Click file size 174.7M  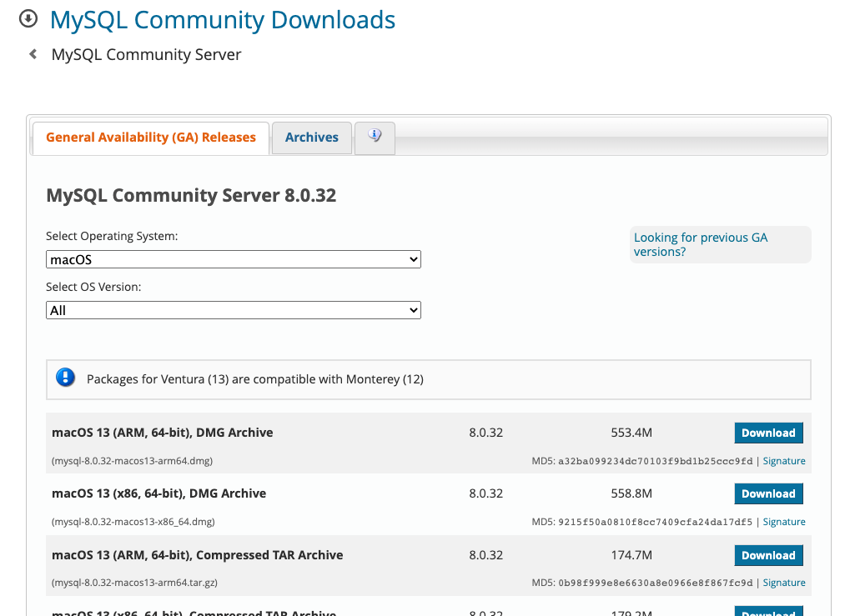tap(631, 555)
